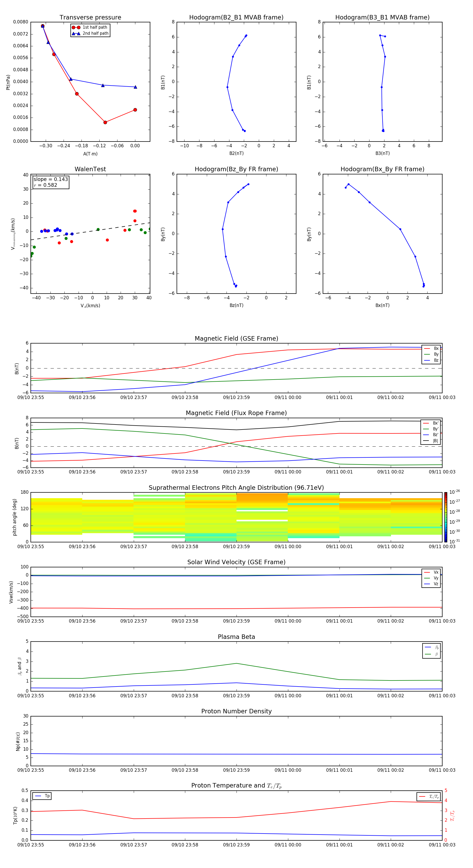
Task: Click the 'Te/Tp' legend entry in temperature panel
Action: pos(429,796)
